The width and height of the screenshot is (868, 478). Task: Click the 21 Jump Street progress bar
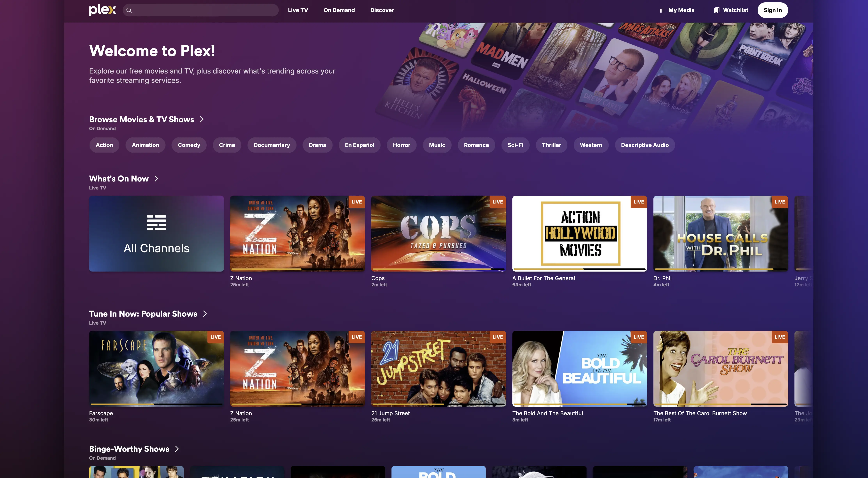click(438, 404)
